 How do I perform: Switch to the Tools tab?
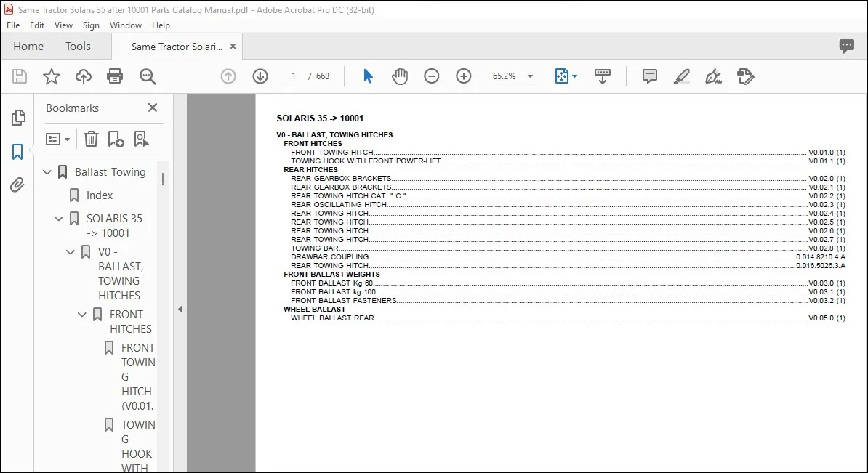click(78, 47)
